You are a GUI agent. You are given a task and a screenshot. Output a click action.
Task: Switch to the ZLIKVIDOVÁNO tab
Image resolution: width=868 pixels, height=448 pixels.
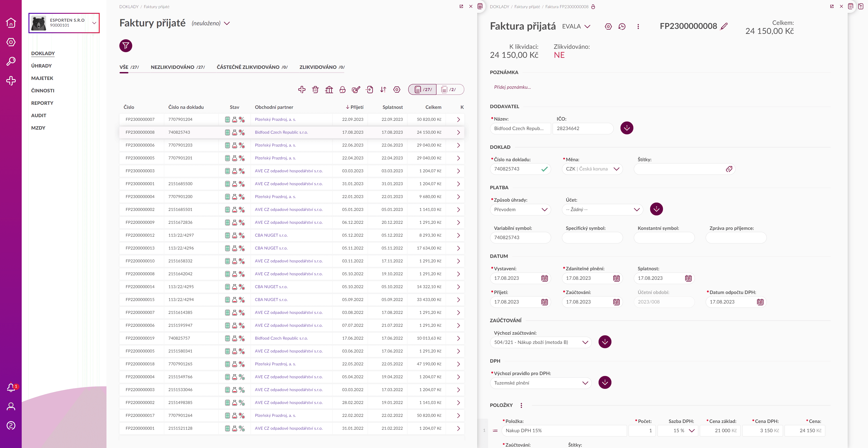pos(322,67)
